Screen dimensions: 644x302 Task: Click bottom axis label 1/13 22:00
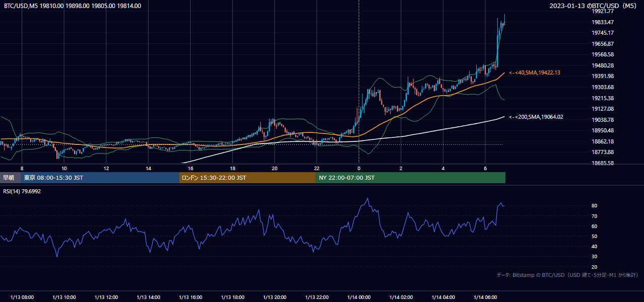click(x=316, y=297)
